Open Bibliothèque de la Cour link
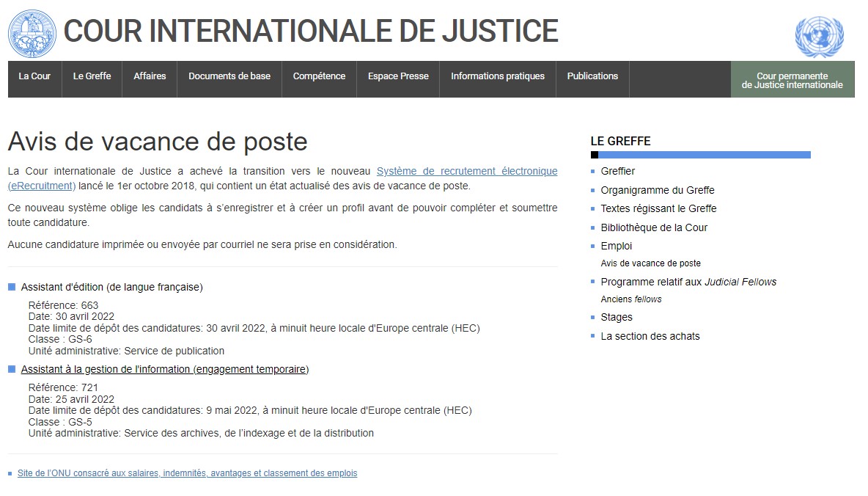 [x=654, y=227]
